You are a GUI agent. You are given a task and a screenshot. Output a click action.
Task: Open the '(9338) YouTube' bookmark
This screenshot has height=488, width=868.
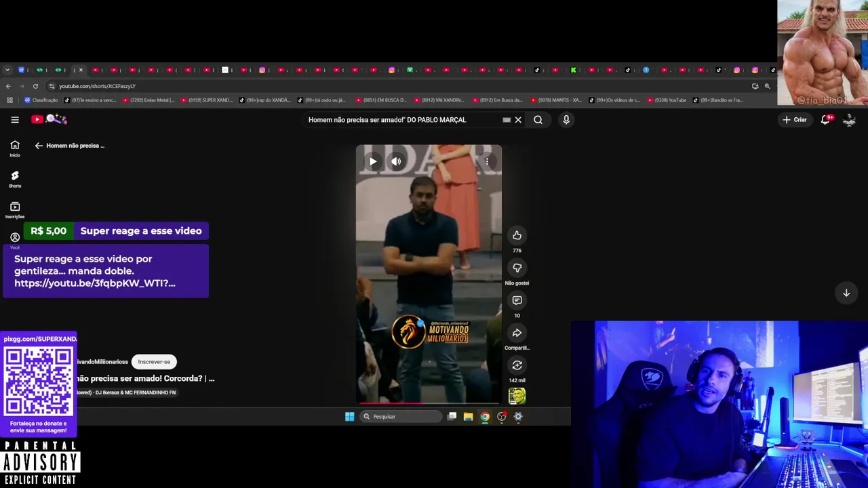point(667,100)
